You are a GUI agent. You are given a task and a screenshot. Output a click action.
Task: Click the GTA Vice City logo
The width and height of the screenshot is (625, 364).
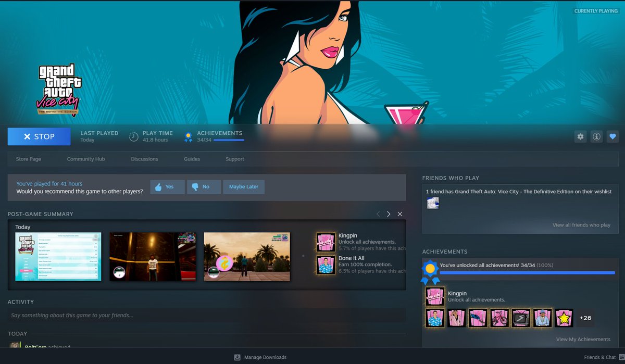[x=58, y=90]
